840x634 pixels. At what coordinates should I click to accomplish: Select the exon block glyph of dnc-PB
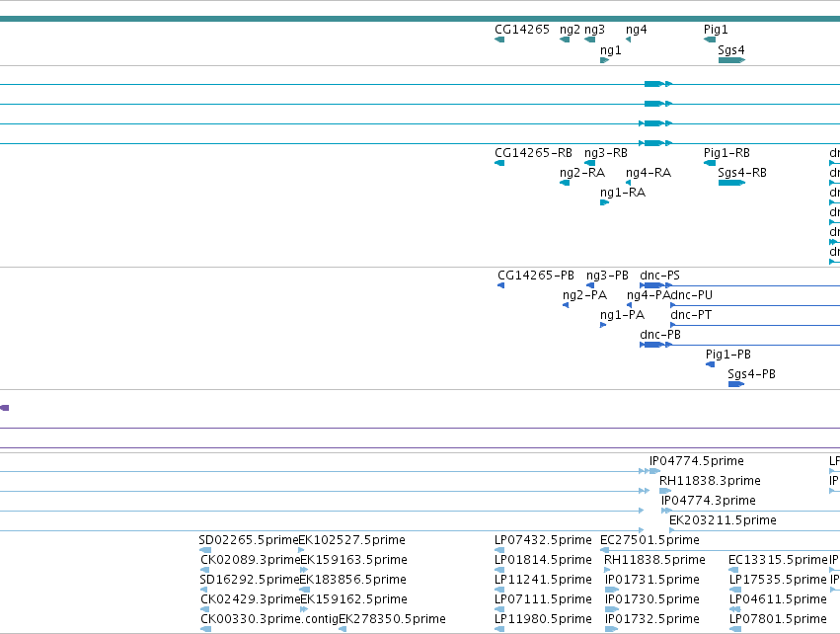[x=652, y=345]
